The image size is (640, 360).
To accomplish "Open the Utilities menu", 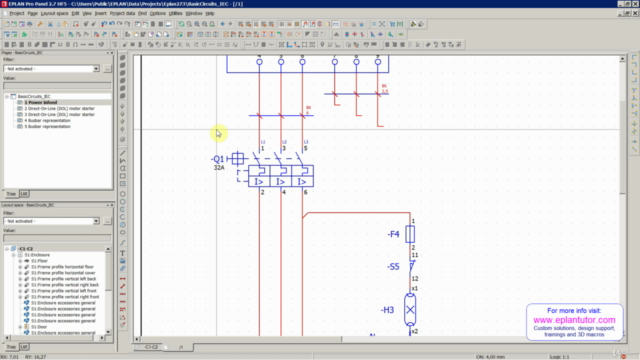I will [176, 13].
